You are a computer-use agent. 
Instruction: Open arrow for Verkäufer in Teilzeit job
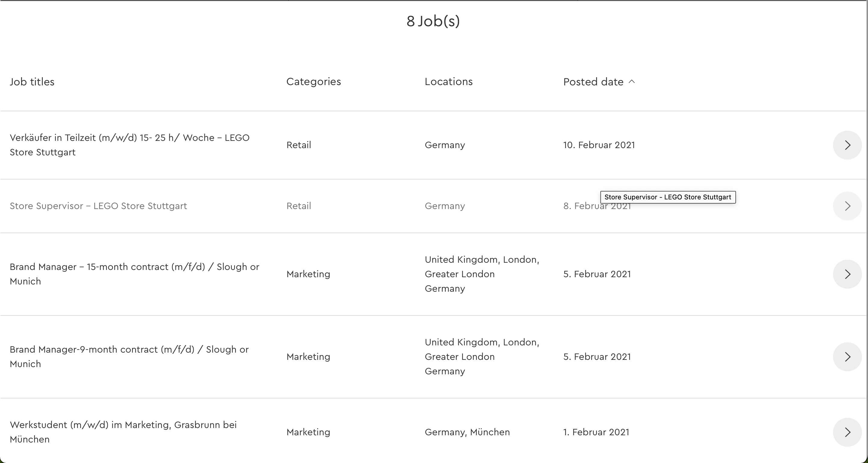point(847,145)
